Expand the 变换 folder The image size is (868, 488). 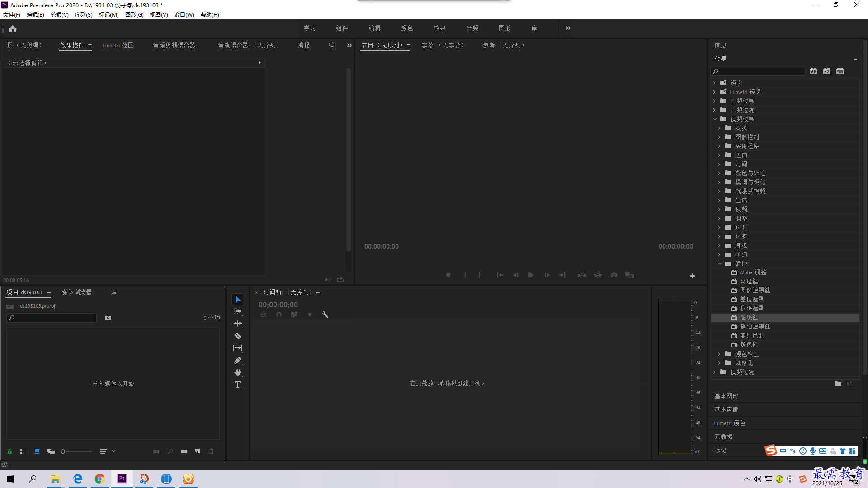719,128
